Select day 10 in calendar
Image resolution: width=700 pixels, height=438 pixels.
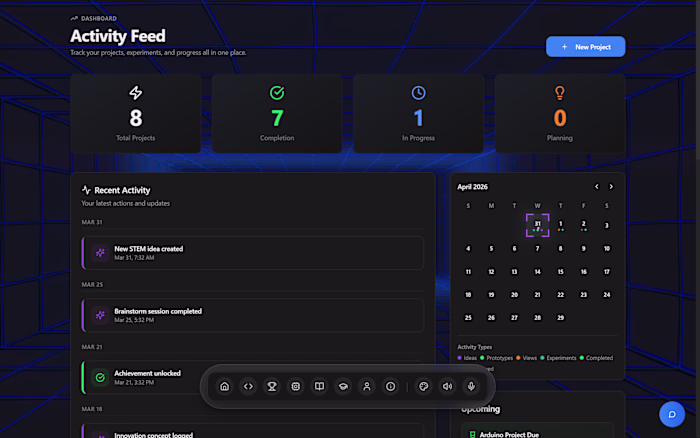(607, 248)
